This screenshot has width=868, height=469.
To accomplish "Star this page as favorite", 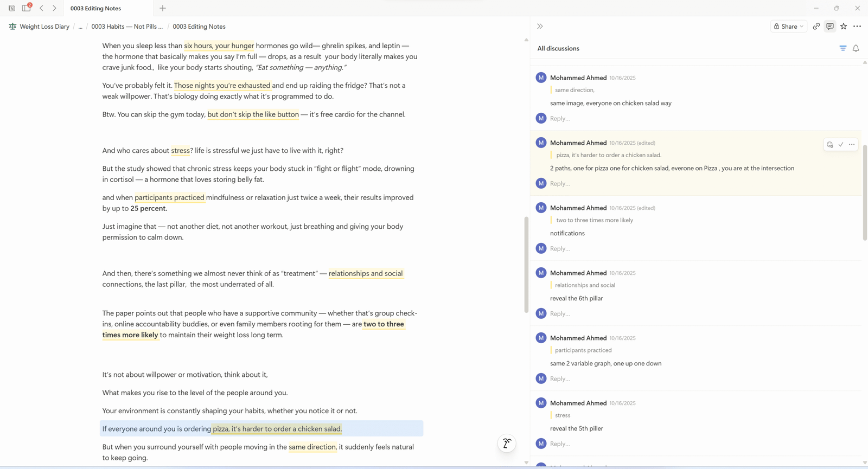I will coord(844,26).
